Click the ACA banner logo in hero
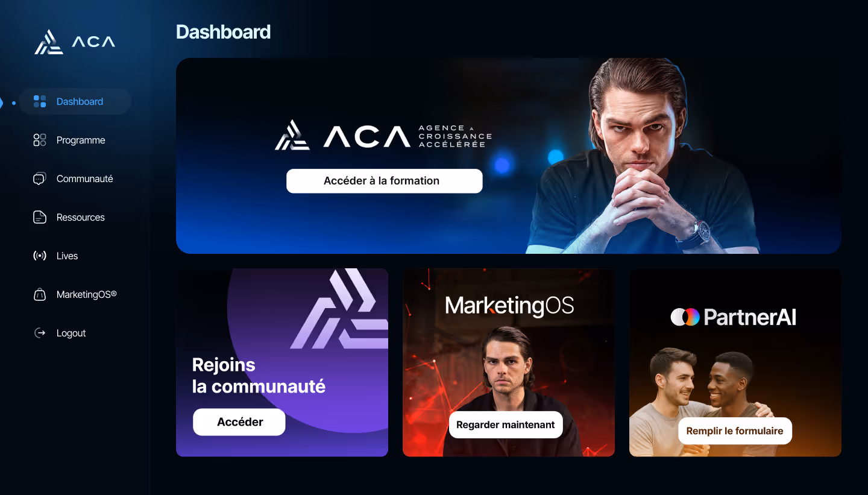 point(383,136)
